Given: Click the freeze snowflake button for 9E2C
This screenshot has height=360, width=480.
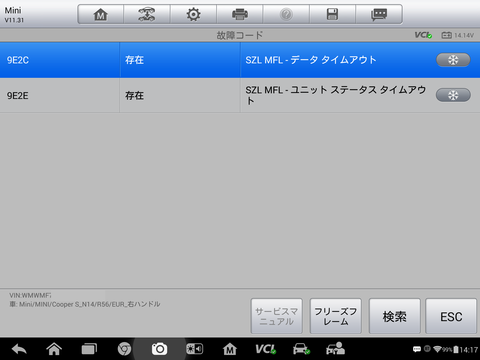Looking at the screenshot, I should coord(453,60).
